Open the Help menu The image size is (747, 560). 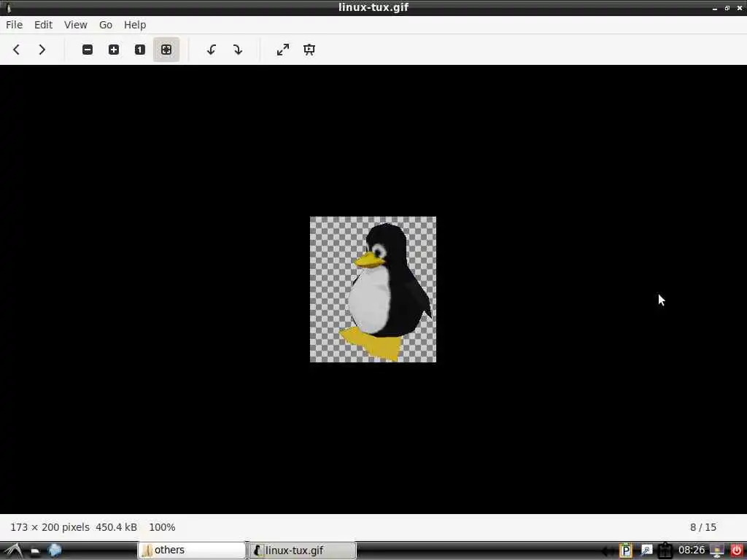135,25
